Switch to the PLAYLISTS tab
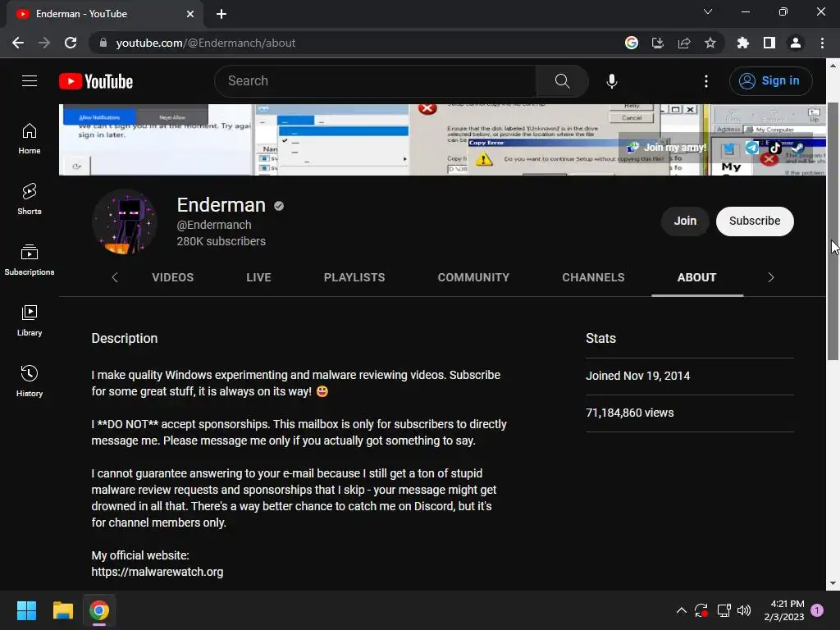This screenshot has height=630, width=840. pos(354,277)
